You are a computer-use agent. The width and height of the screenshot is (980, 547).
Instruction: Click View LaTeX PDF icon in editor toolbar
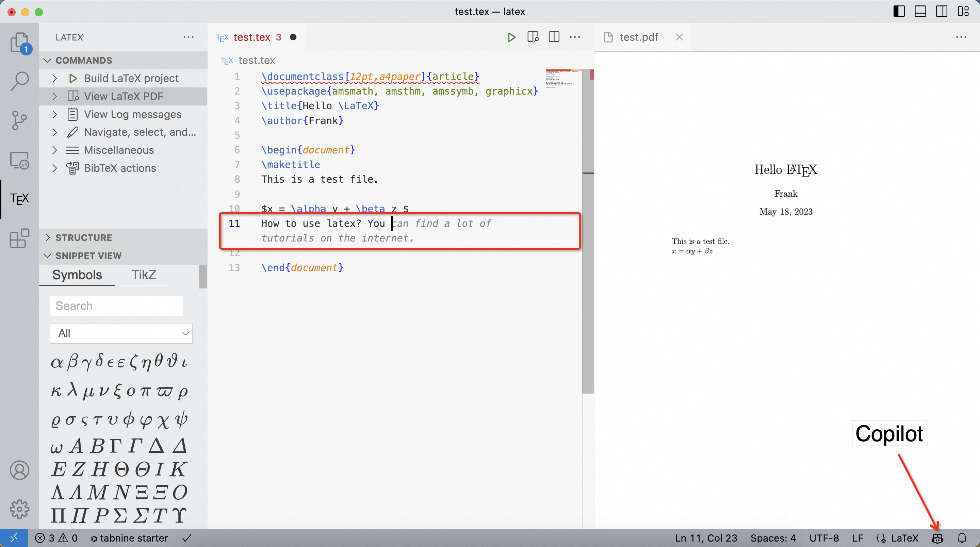(x=533, y=37)
